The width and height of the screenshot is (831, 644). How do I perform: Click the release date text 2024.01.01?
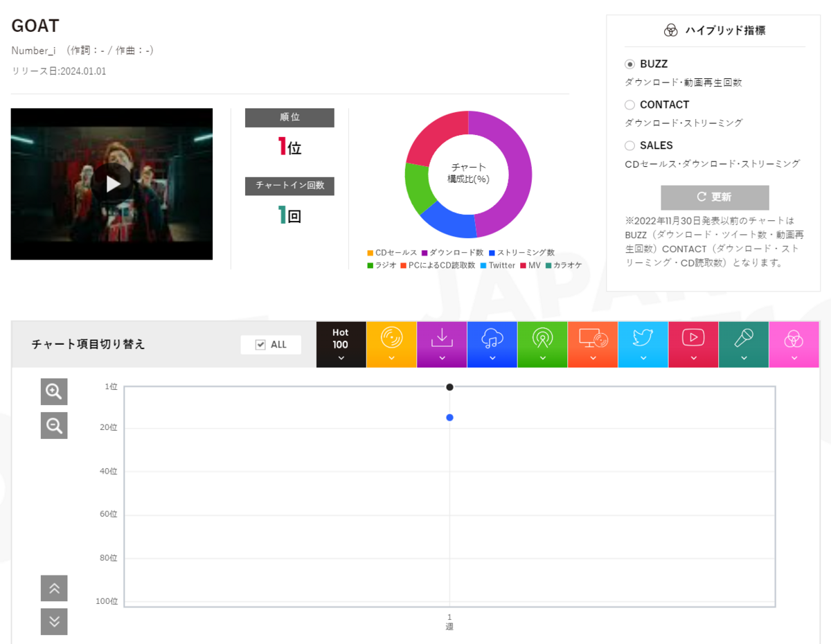click(83, 71)
